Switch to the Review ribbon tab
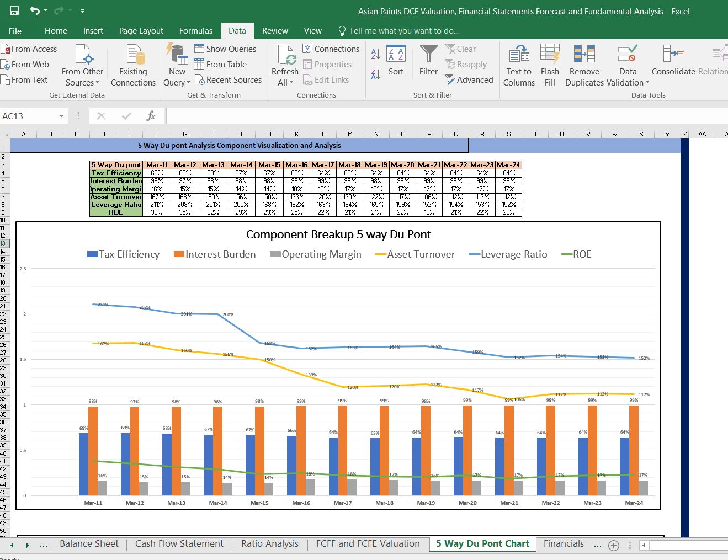The height and width of the screenshot is (560, 728). [x=275, y=31]
